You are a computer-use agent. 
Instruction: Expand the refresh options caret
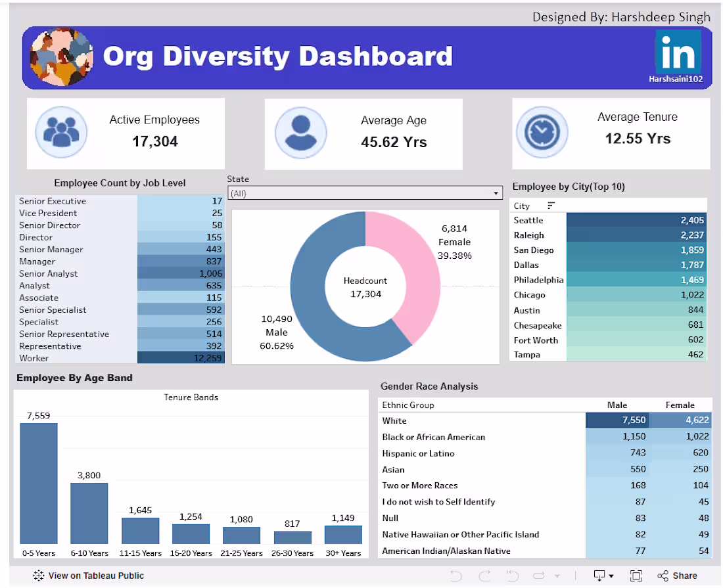[557, 576]
